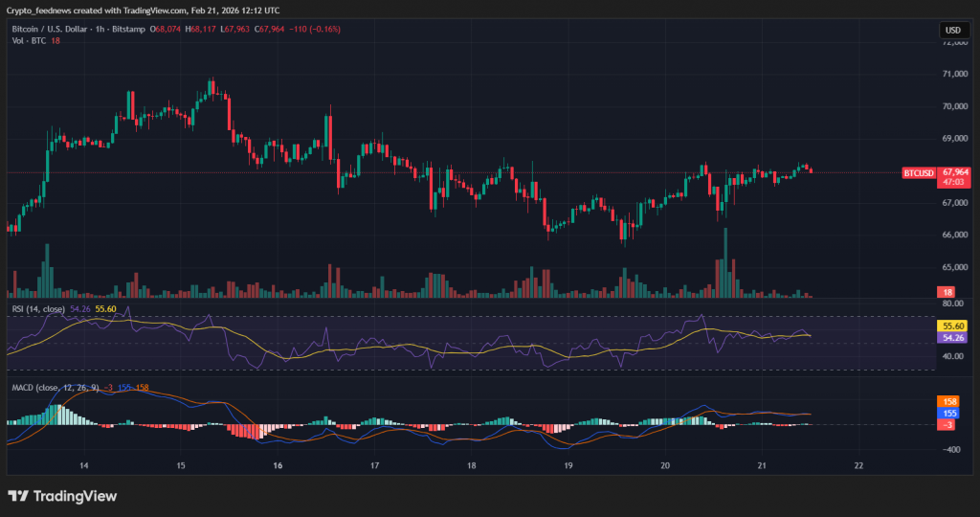Click the red −3 MACD axis tag
The image size is (980, 517).
click(x=947, y=425)
